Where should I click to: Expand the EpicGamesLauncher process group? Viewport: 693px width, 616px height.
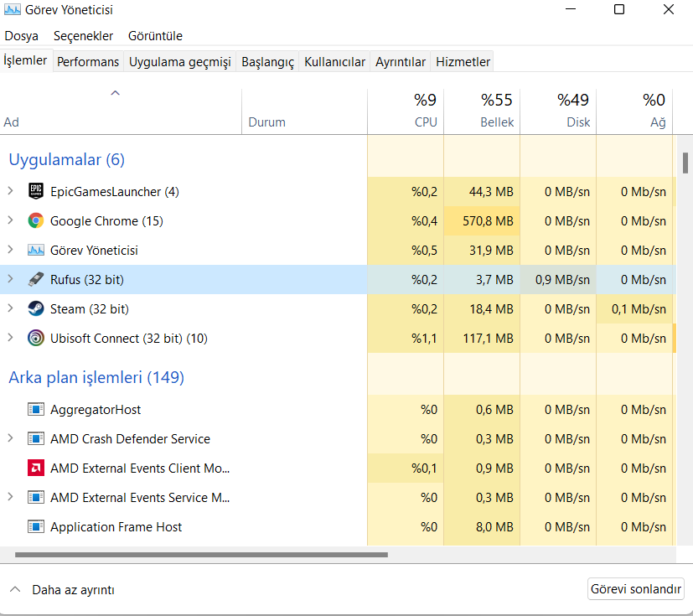tap(10, 191)
